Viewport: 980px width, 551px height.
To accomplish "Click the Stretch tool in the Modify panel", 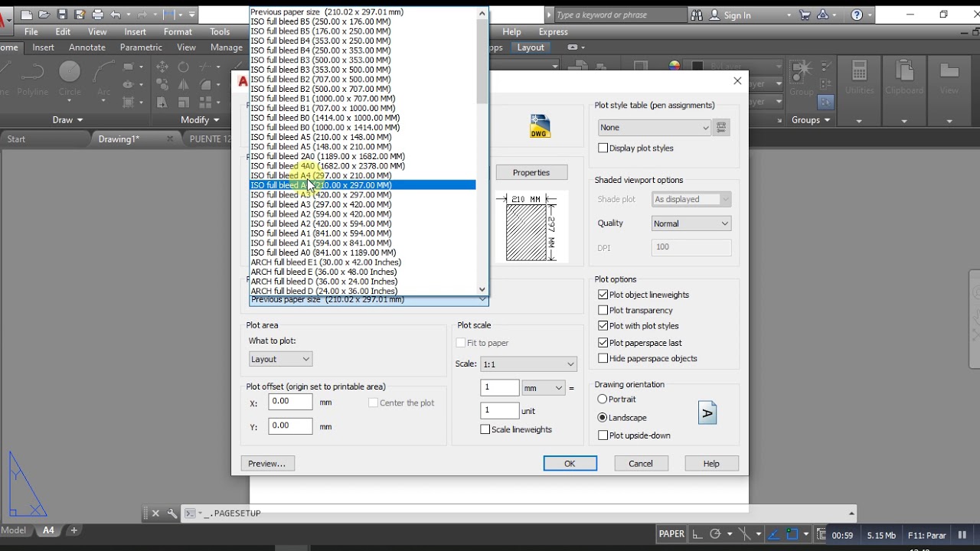I will 162,103.
